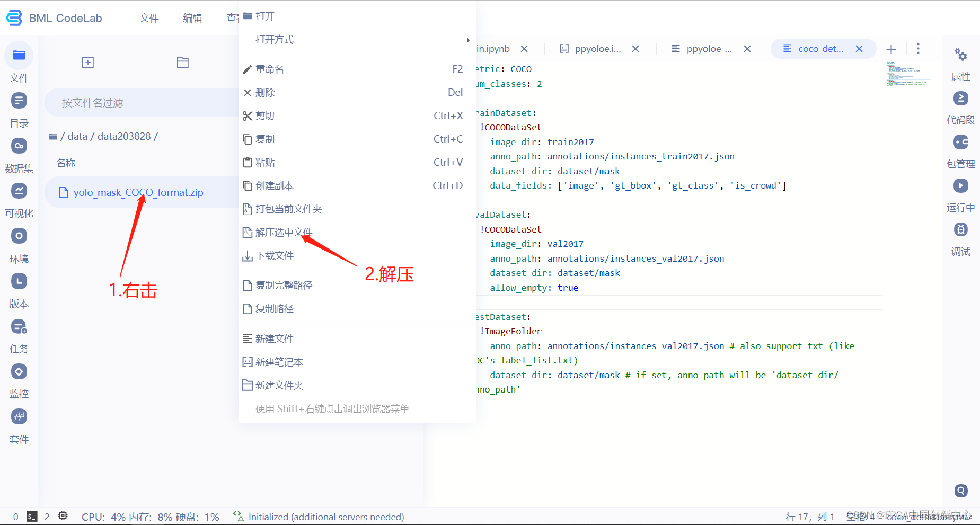Choose 删除 (Delete) from context menu
Screen dimensions: 980x525
point(357,93)
